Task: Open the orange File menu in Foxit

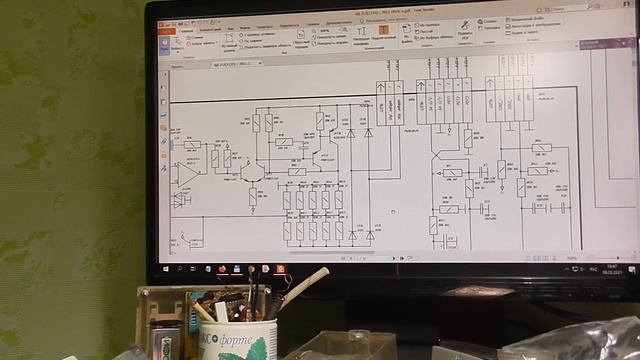Action: 167,31
